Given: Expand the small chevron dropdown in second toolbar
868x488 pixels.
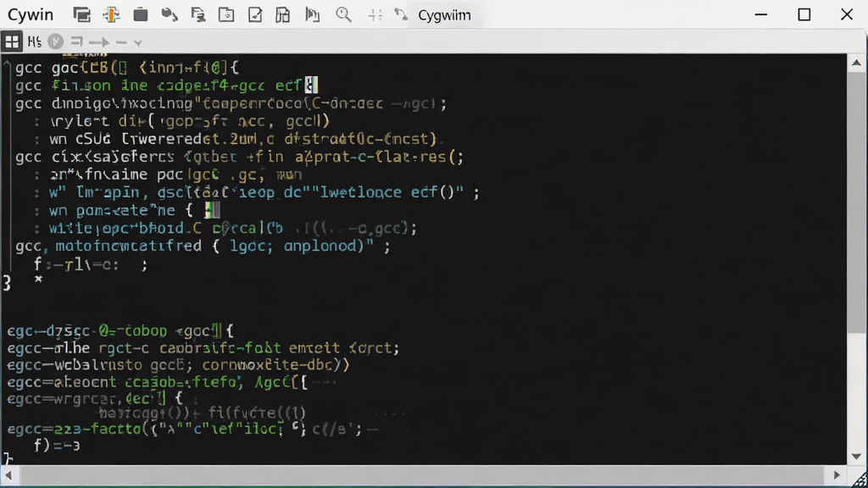Looking at the screenshot, I should pyautogui.click(x=138, y=42).
